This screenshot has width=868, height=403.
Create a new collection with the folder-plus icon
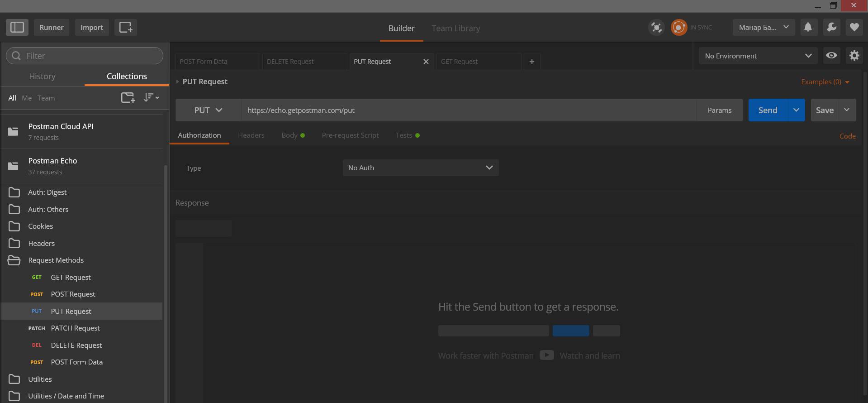click(x=128, y=97)
